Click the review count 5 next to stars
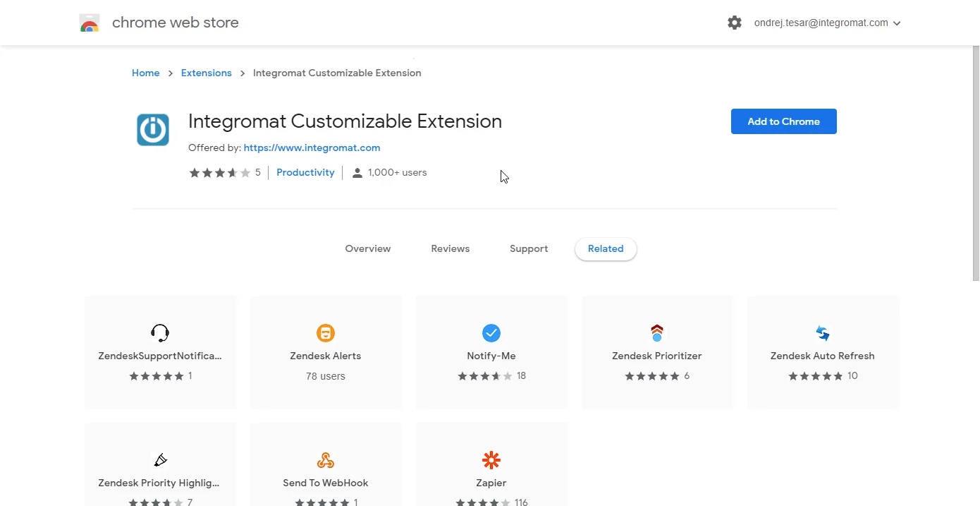The width and height of the screenshot is (980, 506). pos(258,172)
